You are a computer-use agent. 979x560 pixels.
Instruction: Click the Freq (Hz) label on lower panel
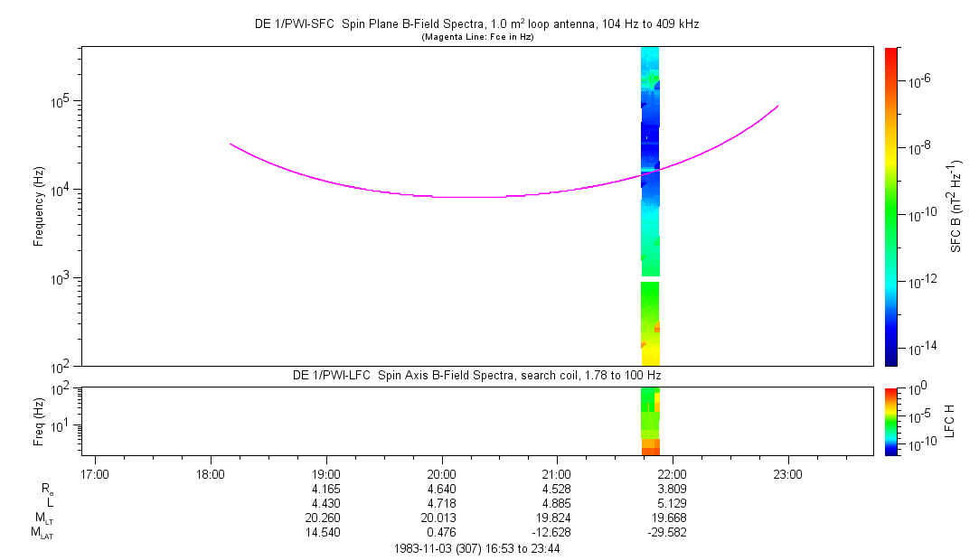pos(39,421)
